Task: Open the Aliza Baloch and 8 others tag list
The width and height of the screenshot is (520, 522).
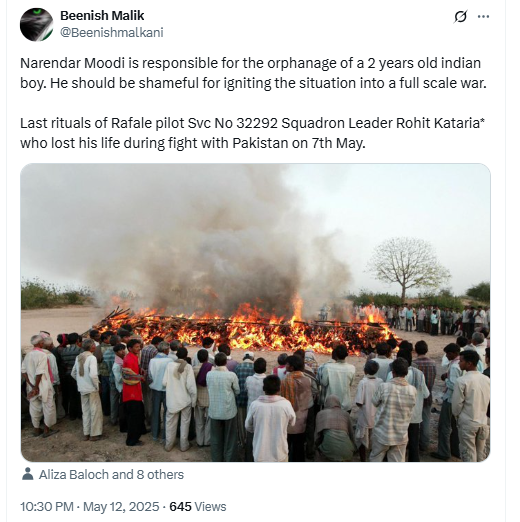Action: (x=111, y=474)
